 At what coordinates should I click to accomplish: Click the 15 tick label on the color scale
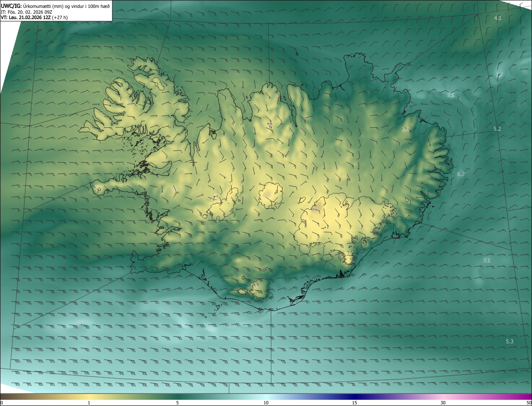[355, 403]
